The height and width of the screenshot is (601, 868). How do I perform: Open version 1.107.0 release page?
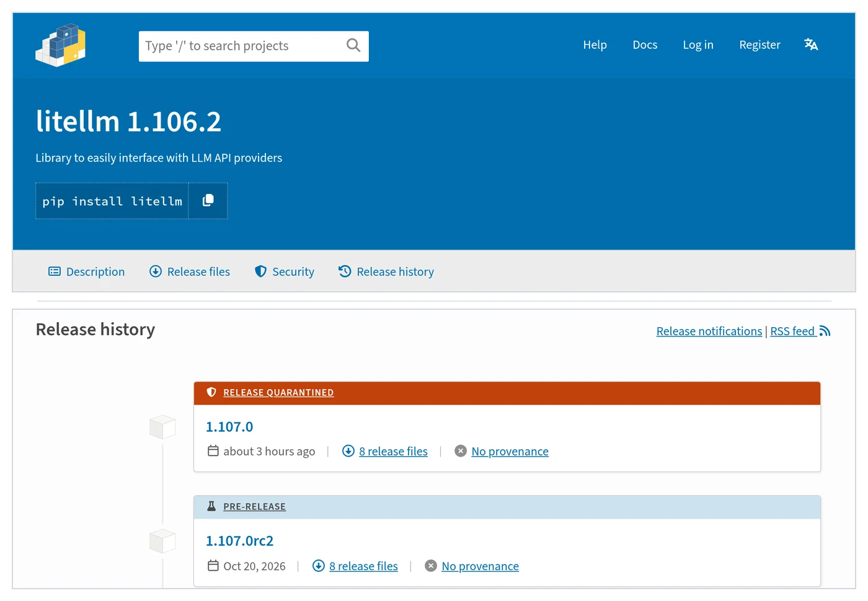pos(229,427)
